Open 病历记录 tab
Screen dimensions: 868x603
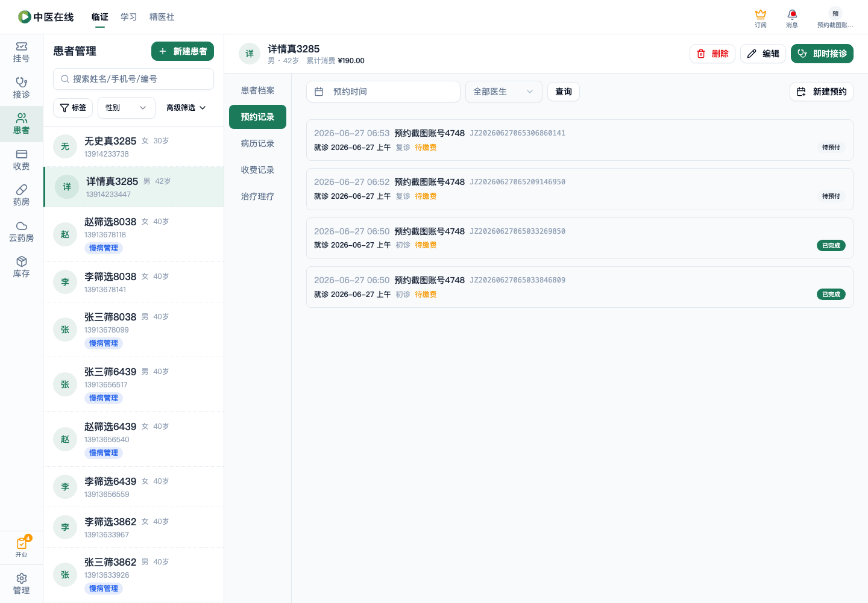coord(257,143)
